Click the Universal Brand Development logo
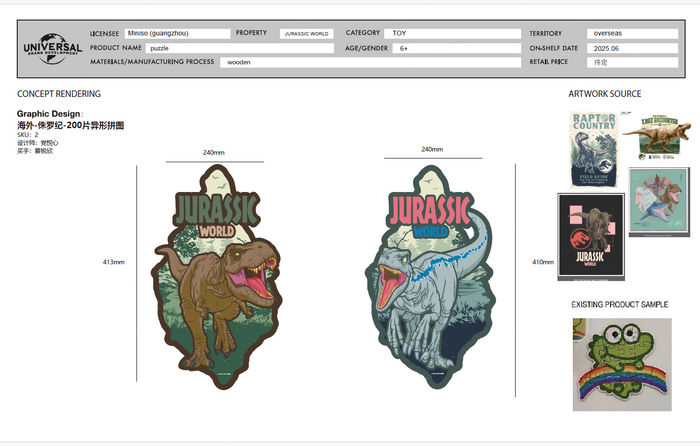The height and width of the screenshot is (446, 700). (53, 48)
